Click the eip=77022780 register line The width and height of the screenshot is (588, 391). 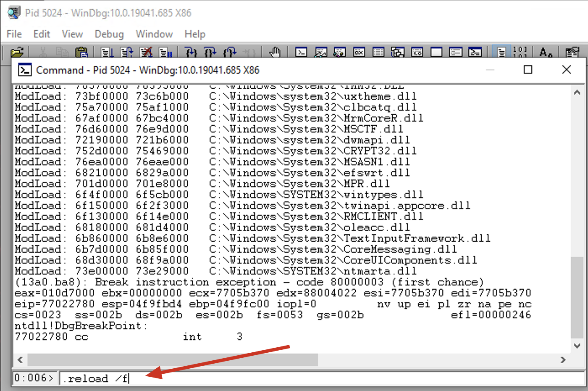[x=273, y=304]
